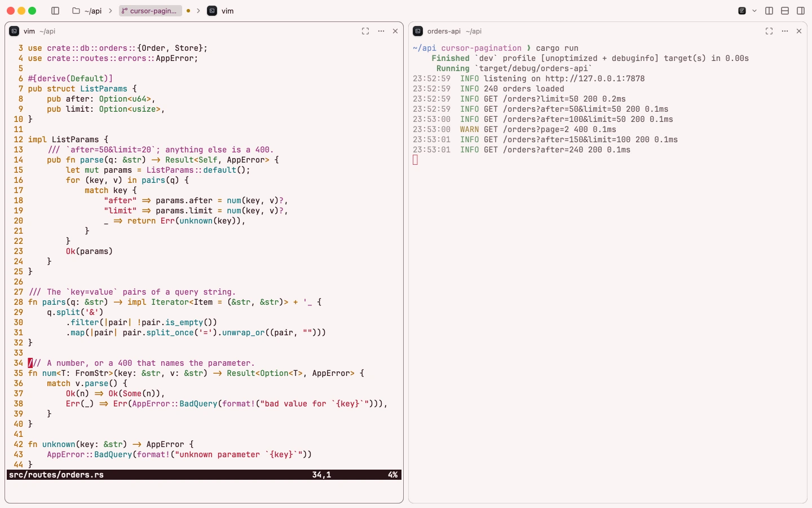Viewport: 812px width, 508px height.
Task: Open the vim breadcrumb in top bar
Action: tap(221, 11)
